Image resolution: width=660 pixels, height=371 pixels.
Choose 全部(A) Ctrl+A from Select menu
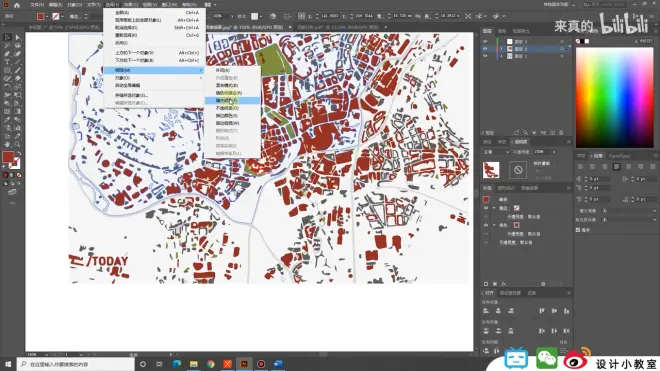pyautogui.click(x=154, y=13)
